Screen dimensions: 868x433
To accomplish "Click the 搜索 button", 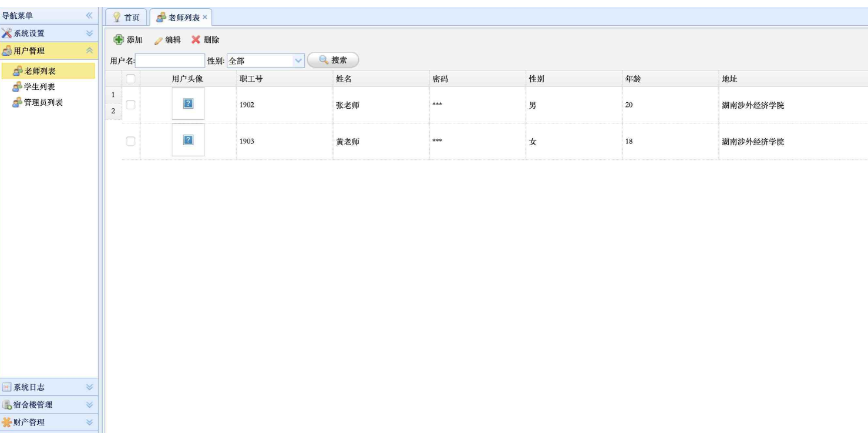I will click(x=333, y=60).
